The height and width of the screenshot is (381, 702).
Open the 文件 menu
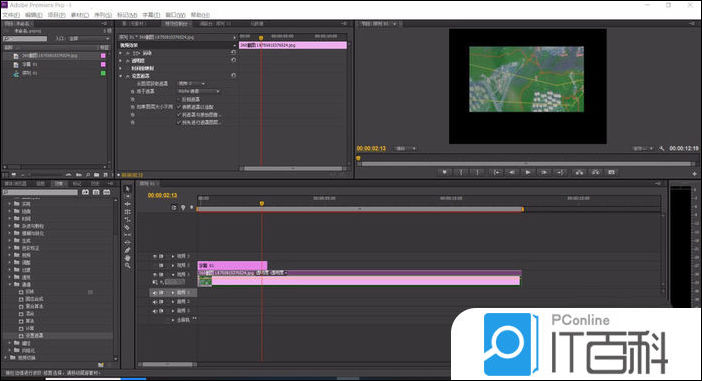tap(11, 15)
